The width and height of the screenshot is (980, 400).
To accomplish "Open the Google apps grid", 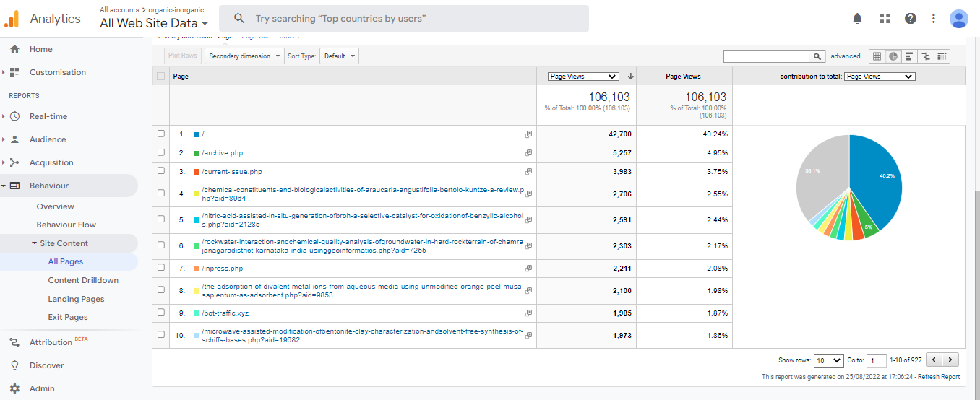I will click(885, 19).
